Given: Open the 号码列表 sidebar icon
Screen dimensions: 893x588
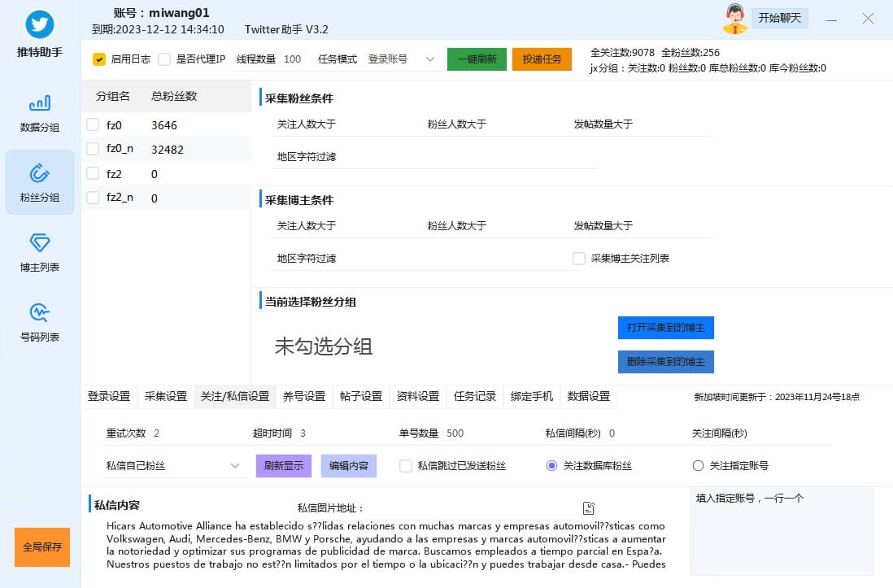Looking at the screenshot, I should pos(40,313).
